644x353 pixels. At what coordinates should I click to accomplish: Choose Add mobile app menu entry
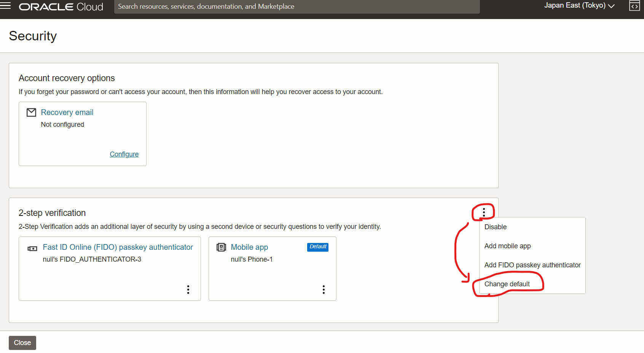532,246
